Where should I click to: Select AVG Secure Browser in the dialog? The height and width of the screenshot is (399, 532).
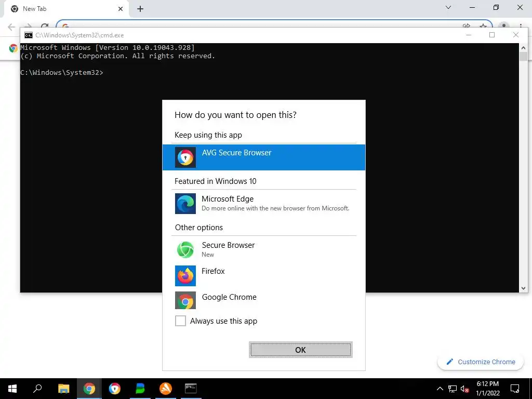pyautogui.click(x=263, y=157)
